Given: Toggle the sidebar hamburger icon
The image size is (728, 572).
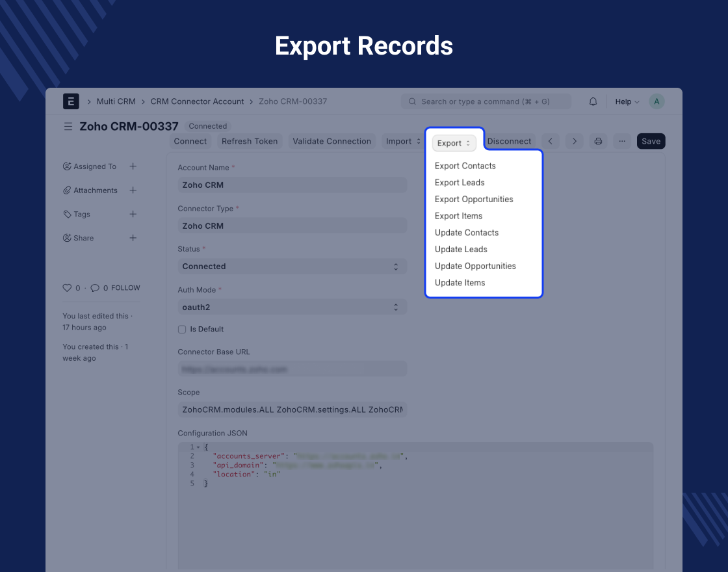Looking at the screenshot, I should [68, 126].
